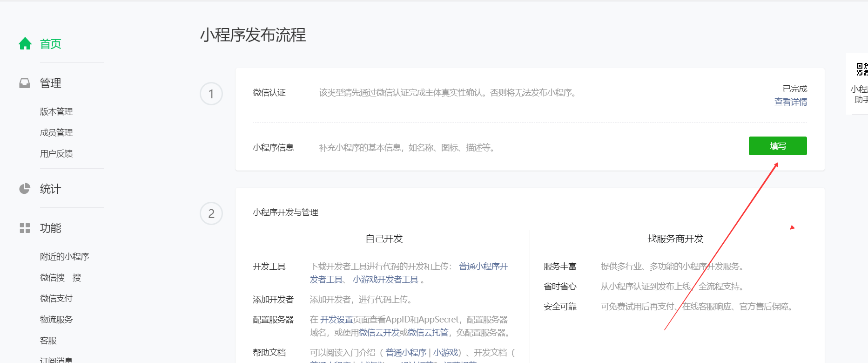Open the 统计 section
Screen dimensions: 868x363
[x=51, y=189]
